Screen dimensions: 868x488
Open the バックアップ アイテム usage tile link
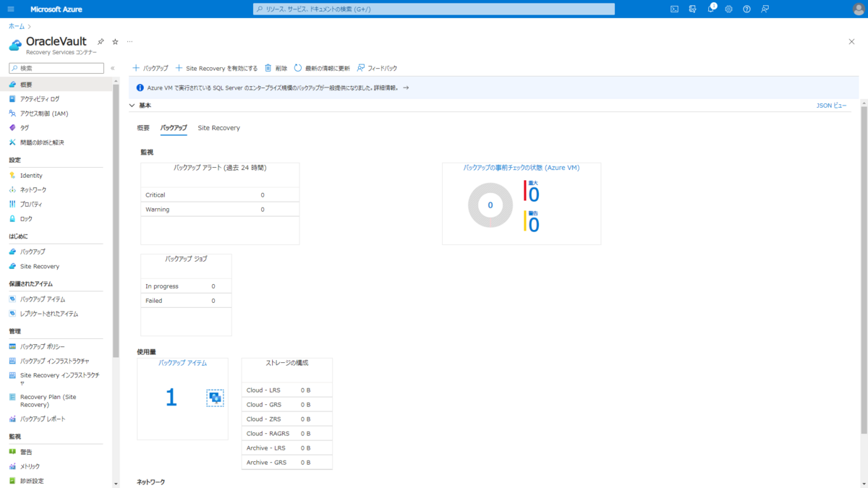182,363
